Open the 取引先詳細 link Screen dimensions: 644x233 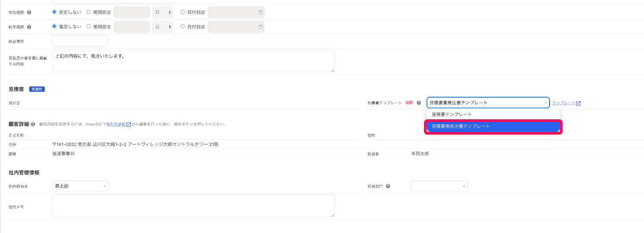coord(116,124)
